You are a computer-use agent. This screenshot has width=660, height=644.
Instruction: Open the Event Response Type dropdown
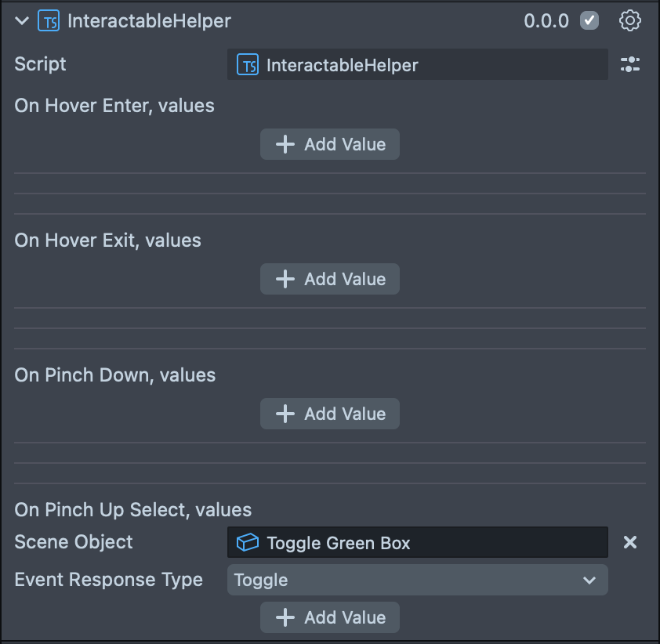click(417, 581)
